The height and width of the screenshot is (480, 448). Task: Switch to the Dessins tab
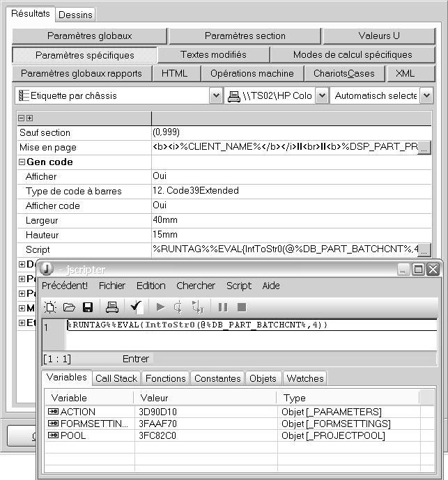click(x=75, y=15)
